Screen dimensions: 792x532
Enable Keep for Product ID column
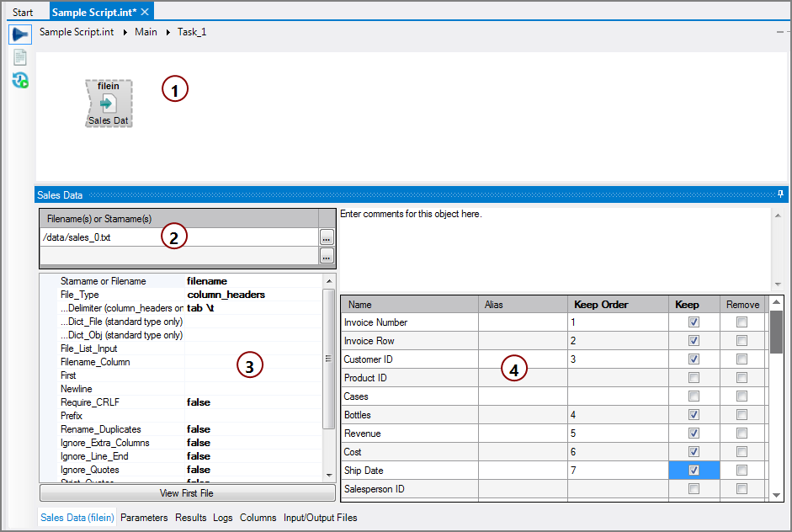[x=694, y=377]
